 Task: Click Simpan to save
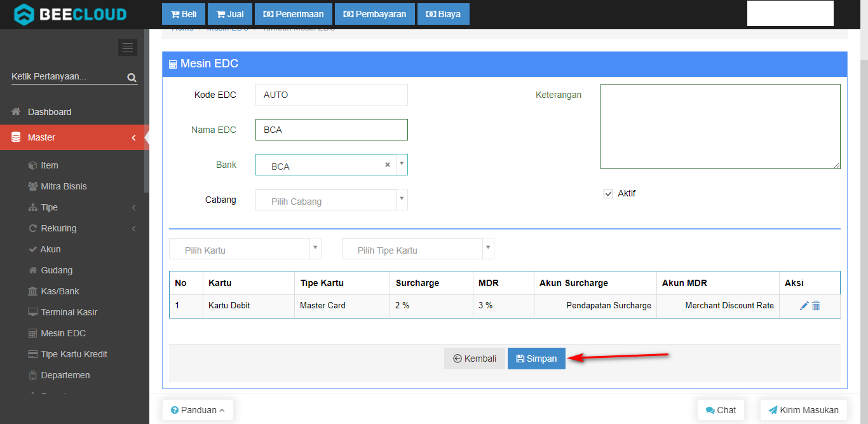click(x=536, y=359)
